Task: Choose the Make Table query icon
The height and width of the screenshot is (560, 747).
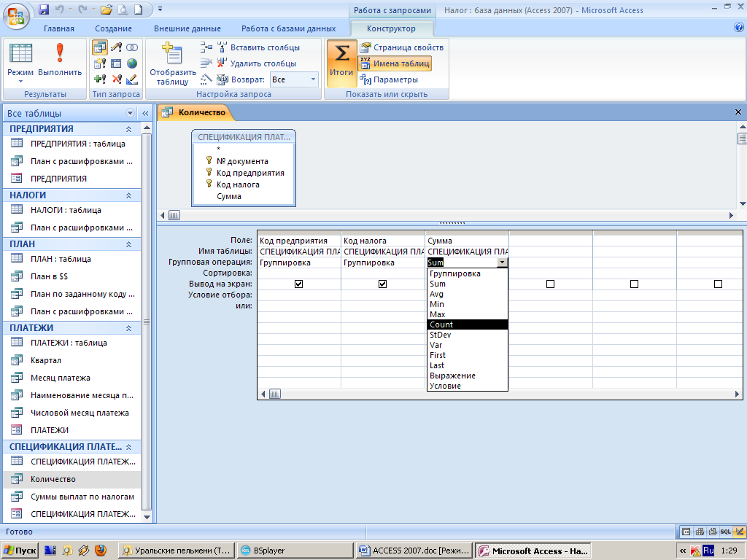Action: click(99, 63)
